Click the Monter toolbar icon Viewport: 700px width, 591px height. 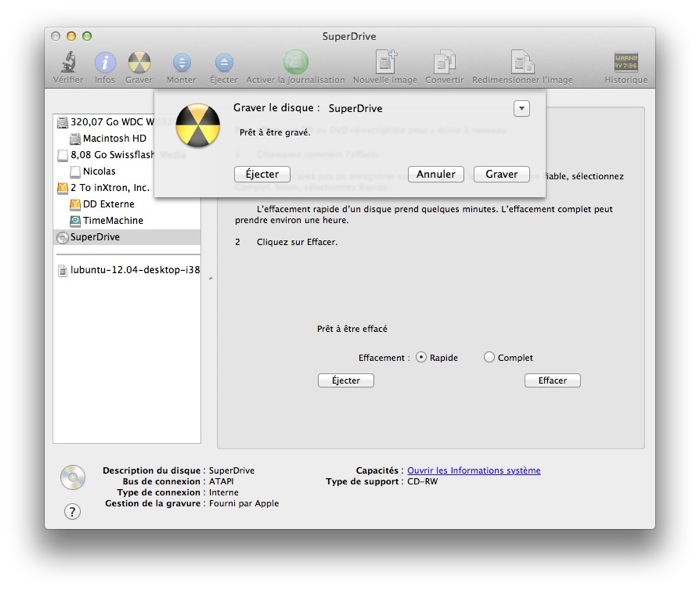click(182, 62)
